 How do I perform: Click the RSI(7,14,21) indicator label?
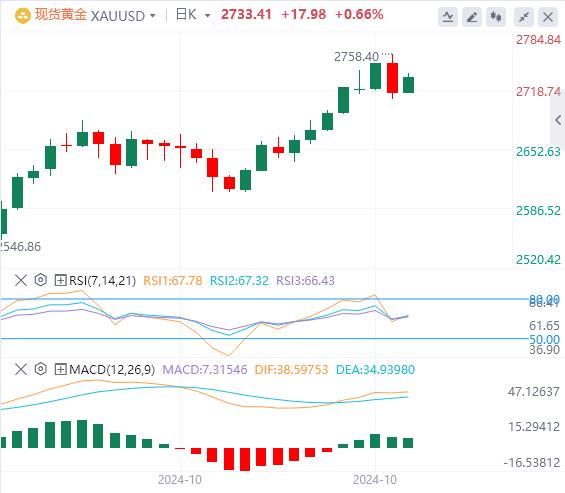coord(102,280)
